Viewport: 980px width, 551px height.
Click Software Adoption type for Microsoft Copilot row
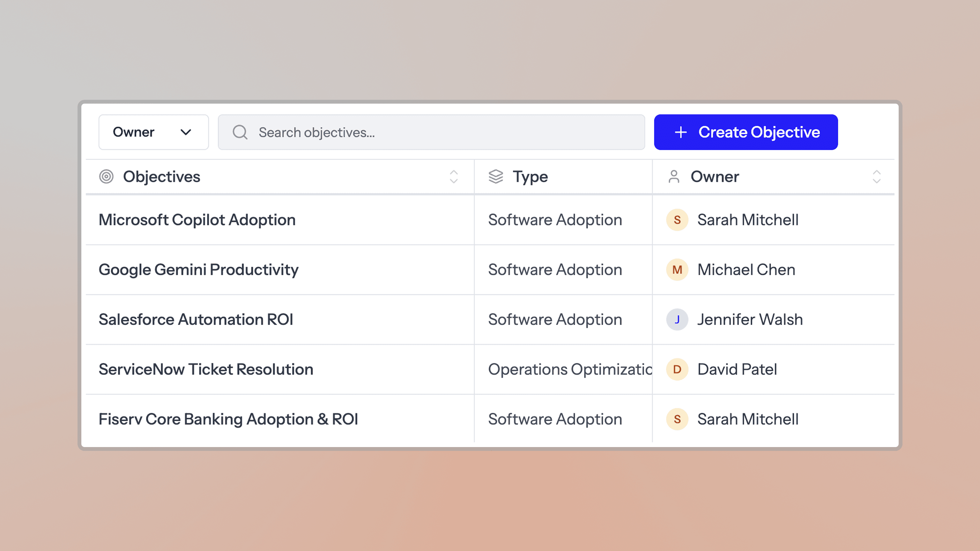click(x=555, y=220)
